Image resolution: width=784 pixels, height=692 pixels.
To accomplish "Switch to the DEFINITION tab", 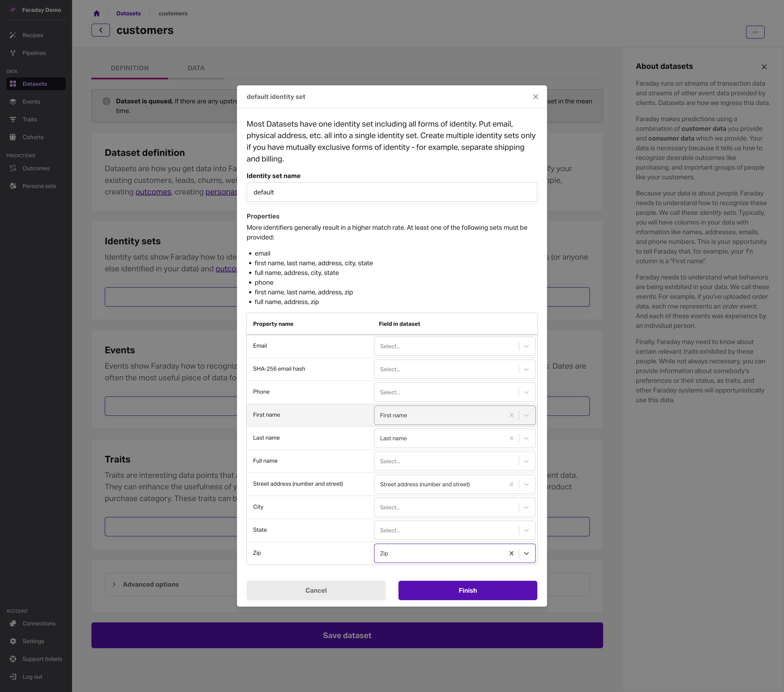I will tap(130, 68).
